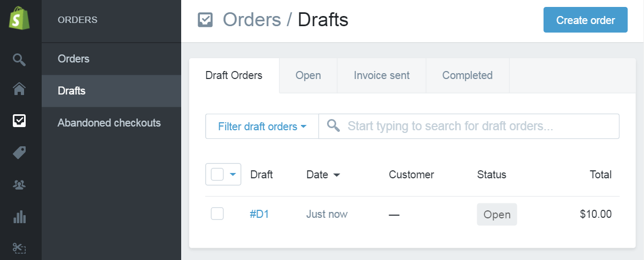
Task: Tick the checkbox for draft #D1
Action: point(217,214)
